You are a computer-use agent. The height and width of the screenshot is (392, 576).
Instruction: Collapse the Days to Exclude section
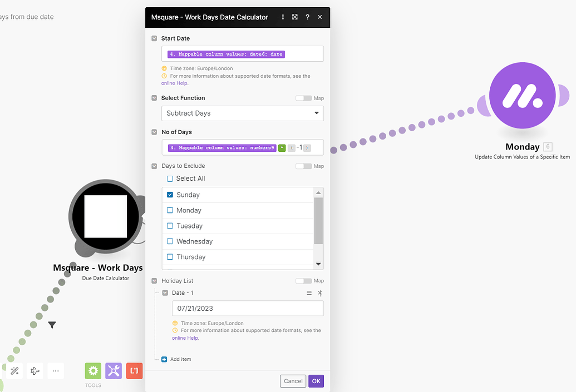point(154,166)
